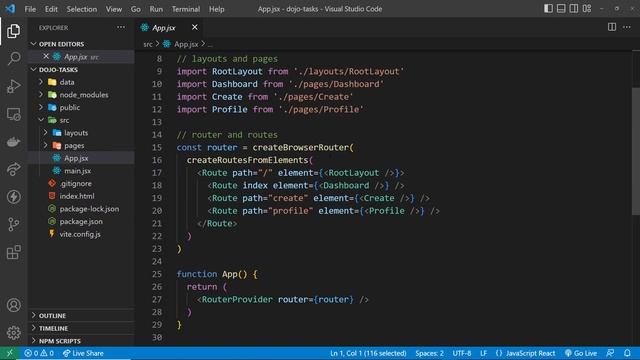Viewport: 640px width, 360px height.
Task: Open the Live Share view icon
Action: click(13, 169)
